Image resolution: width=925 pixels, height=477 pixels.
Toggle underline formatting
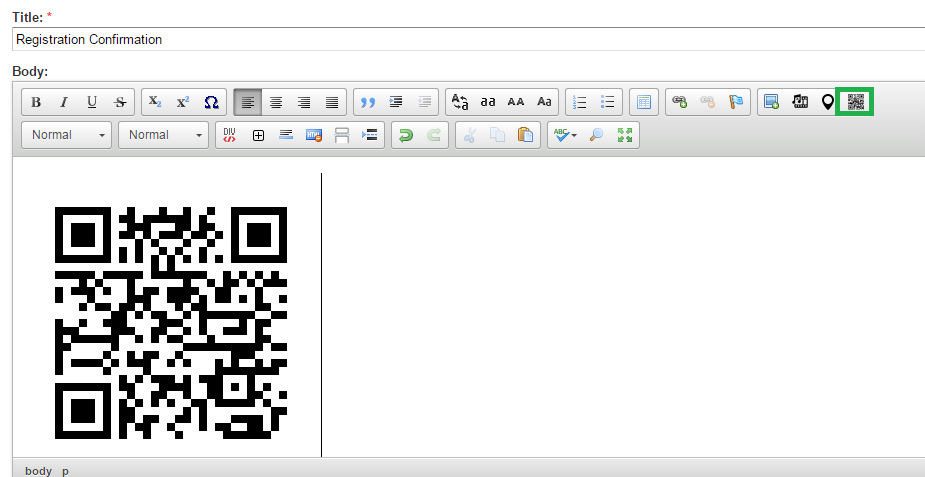92,102
